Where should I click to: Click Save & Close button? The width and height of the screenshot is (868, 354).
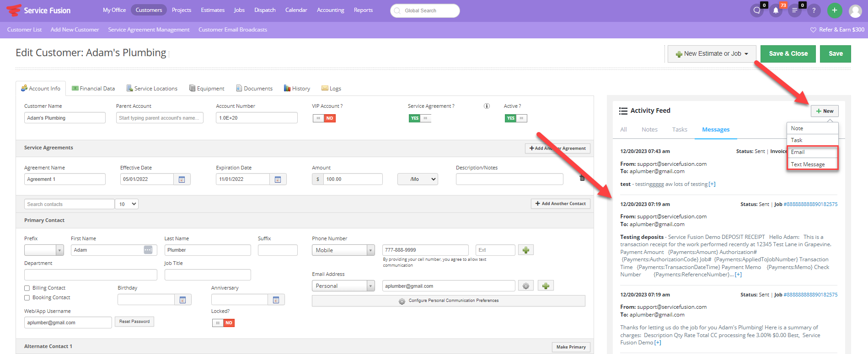point(788,53)
